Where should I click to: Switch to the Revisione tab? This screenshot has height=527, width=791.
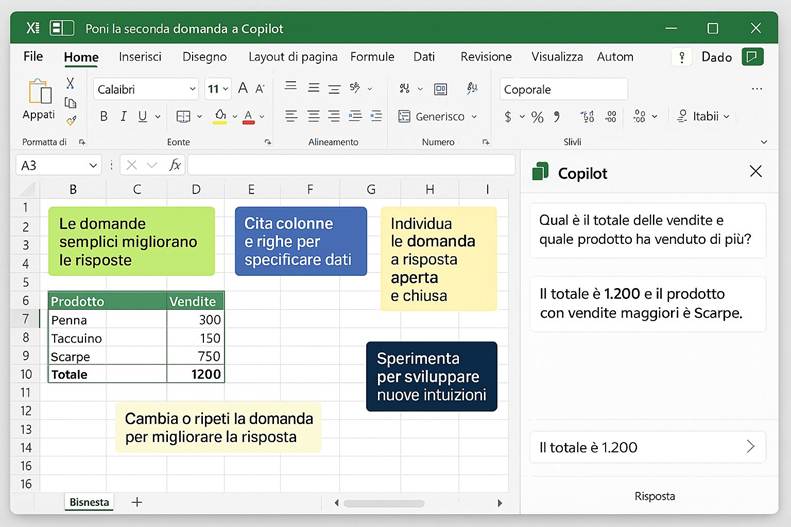pos(486,57)
